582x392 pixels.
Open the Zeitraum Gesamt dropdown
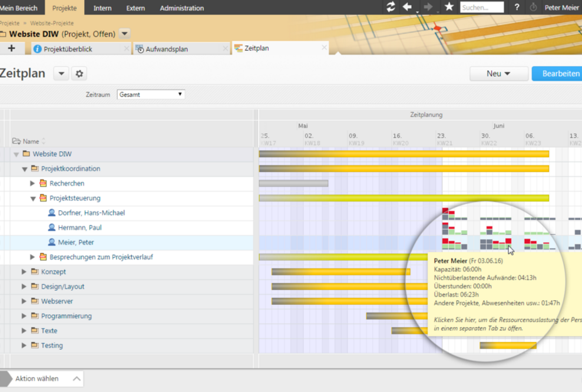pyautogui.click(x=151, y=94)
